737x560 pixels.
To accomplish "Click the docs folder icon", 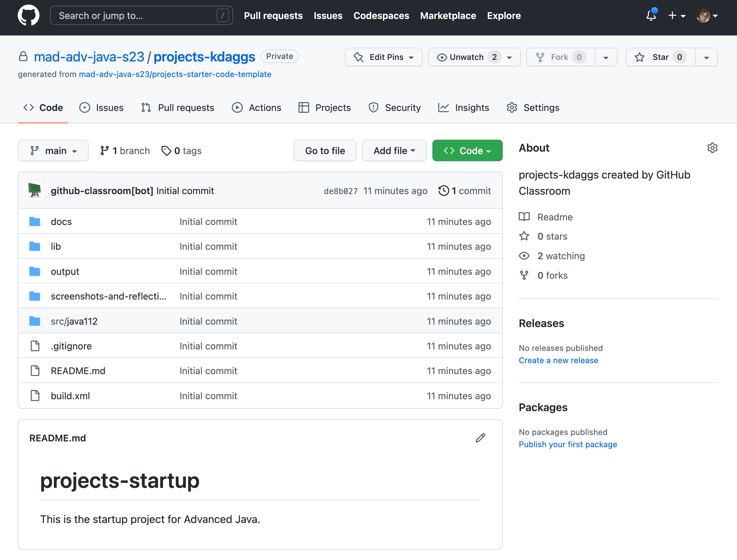I will pos(35,221).
